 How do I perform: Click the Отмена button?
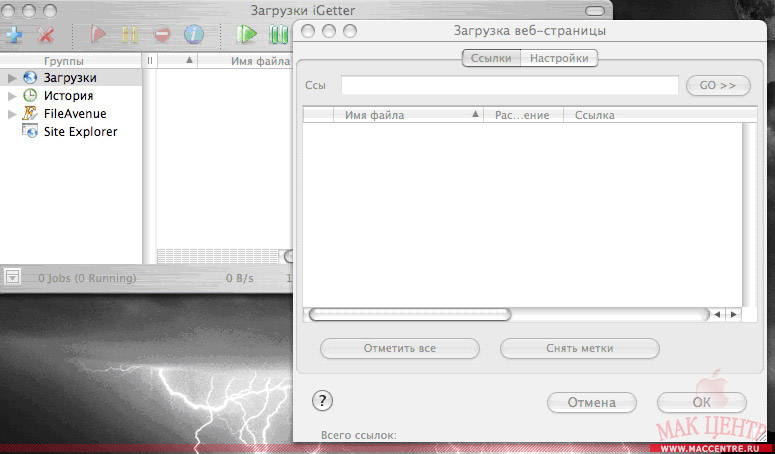pos(592,403)
